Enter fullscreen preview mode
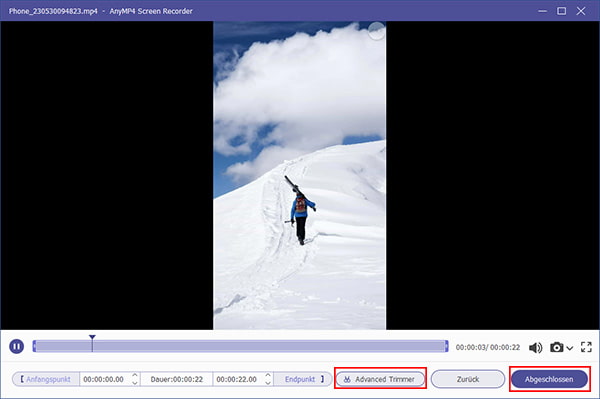The image size is (600, 399). pyautogui.click(x=586, y=347)
